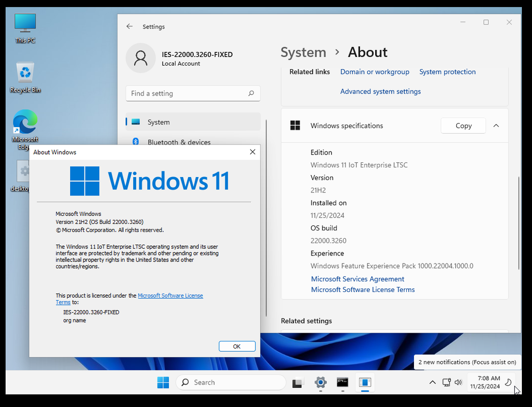Click the Focus assist moon icon
Screen dimensions: 532x407
(508, 383)
